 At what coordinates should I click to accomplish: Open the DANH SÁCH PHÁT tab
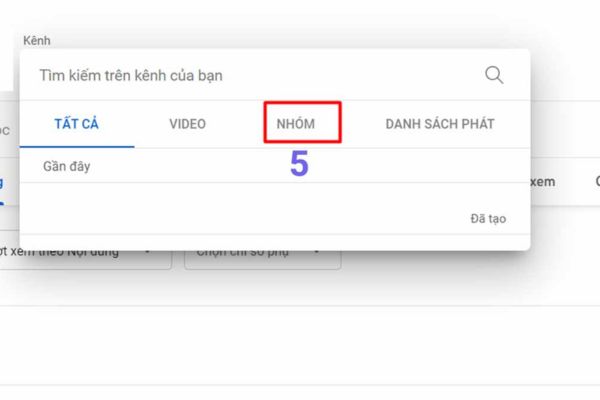tap(440, 124)
